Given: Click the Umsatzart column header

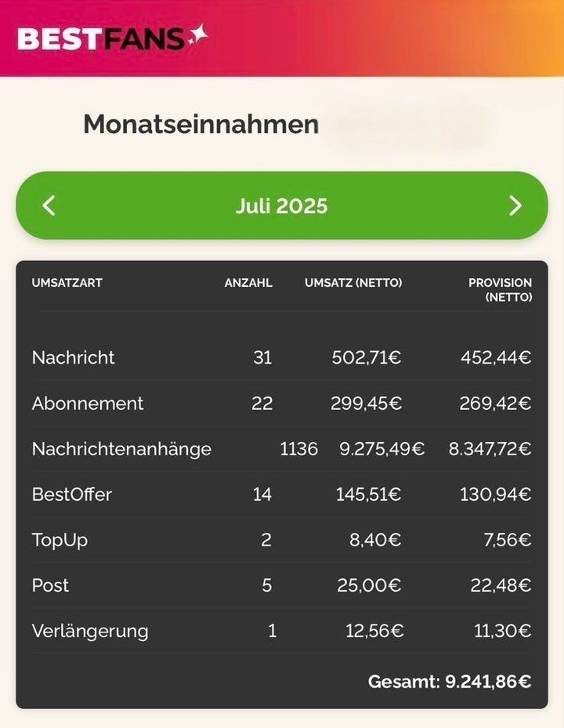Looking at the screenshot, I should click(67, 283).
